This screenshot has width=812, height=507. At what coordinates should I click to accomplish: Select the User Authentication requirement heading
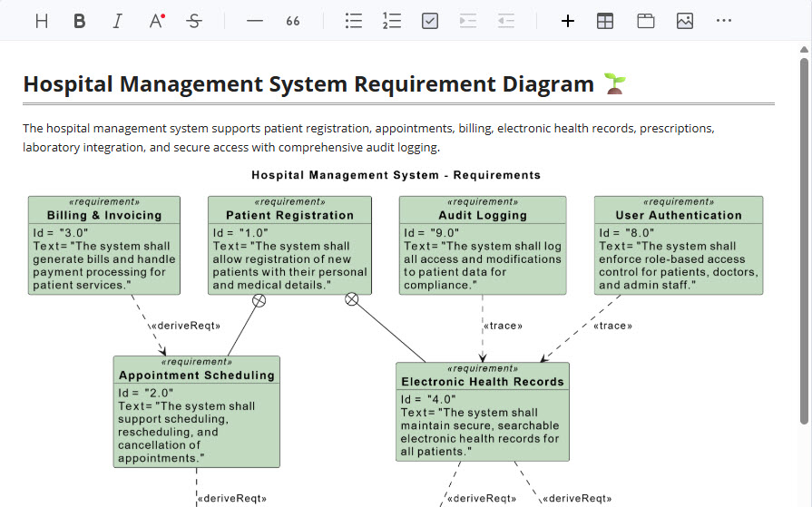pyautogui.click(x=679, y=215)
